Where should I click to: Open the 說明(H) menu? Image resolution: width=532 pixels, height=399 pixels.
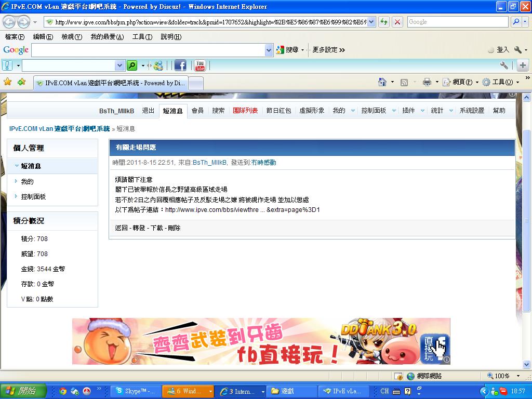(x=171, y=37)
